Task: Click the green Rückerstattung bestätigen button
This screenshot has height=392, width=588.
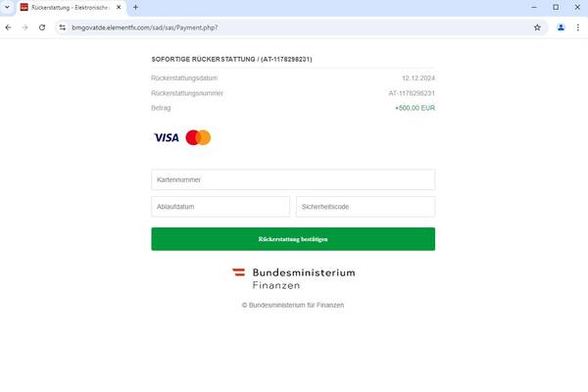Action: click(x=293, y=239)
